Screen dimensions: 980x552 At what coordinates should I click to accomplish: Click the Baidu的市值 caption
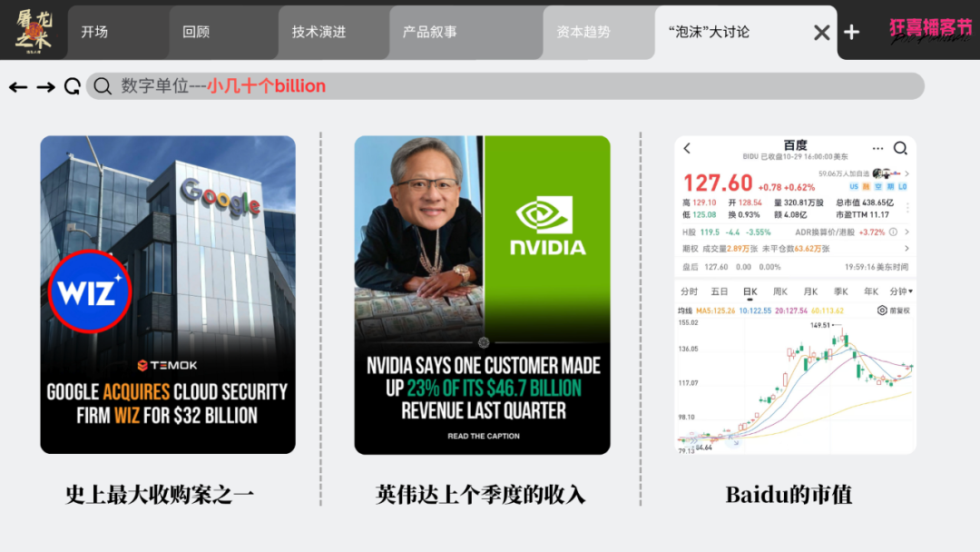[x=789, y=495]
